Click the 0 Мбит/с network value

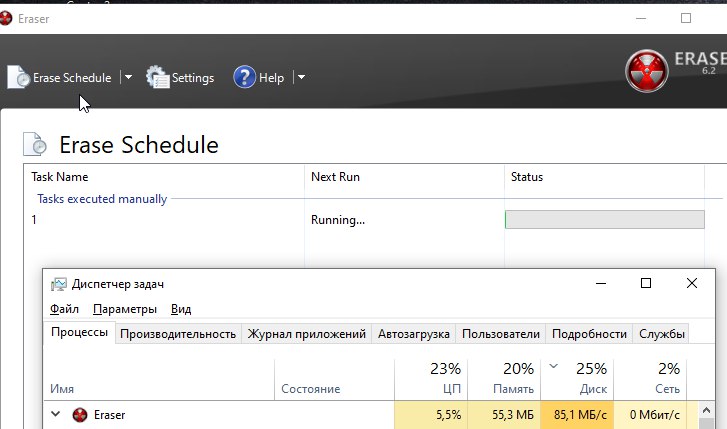(655, 415)
